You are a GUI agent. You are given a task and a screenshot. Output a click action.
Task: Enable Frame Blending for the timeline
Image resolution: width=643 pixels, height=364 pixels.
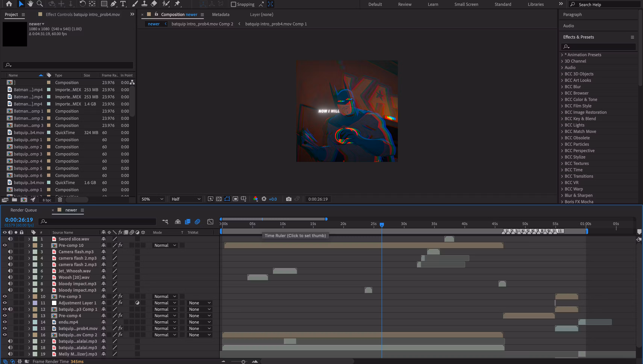click(187, 221)
